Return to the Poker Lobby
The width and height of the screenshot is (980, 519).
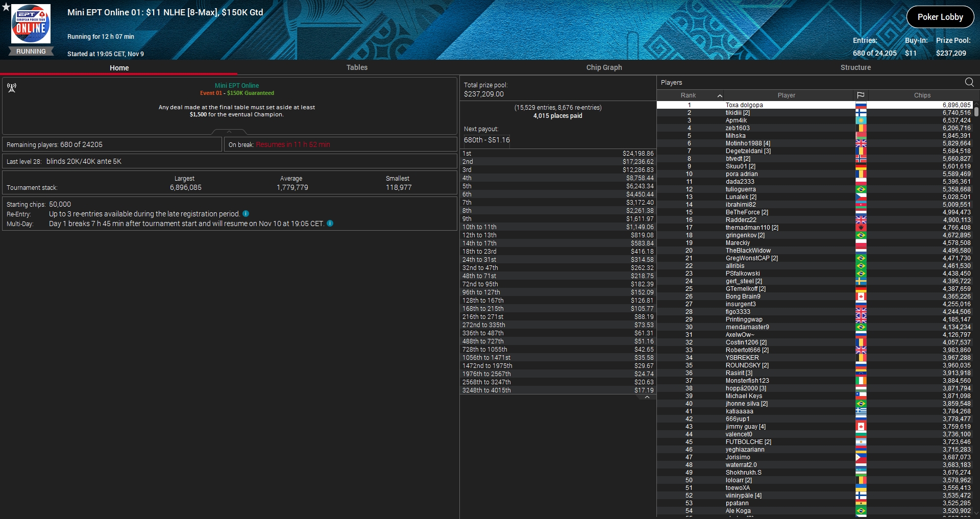(940, 17)
